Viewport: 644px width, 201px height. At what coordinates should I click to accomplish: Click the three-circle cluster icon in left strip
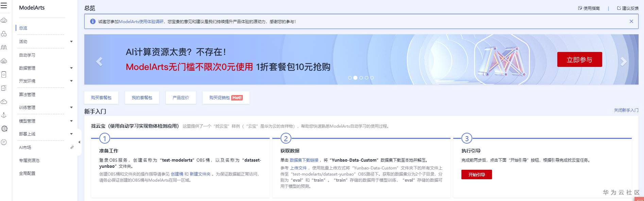pos(4,34)
